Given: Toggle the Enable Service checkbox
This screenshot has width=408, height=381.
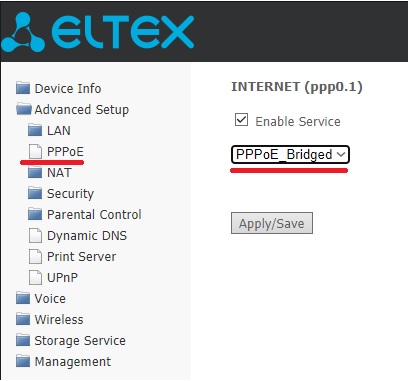Looking at the screenshot, I should (241, 120).
